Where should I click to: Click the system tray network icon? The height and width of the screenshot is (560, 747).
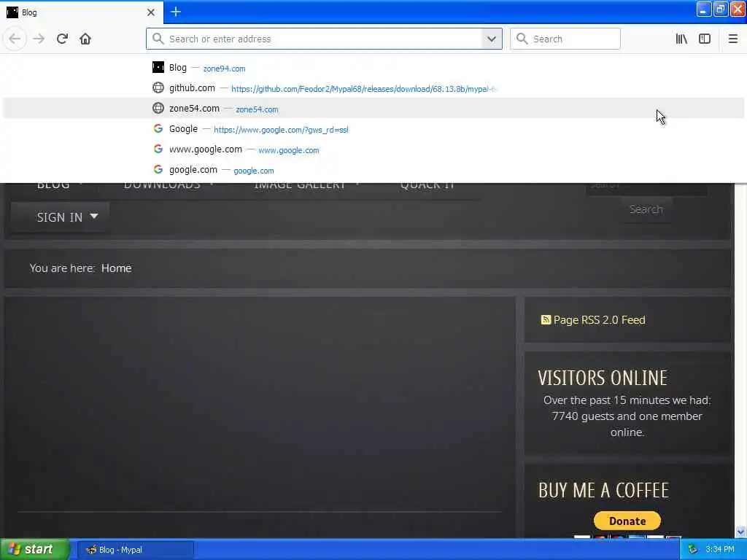[x=693, y=550]
